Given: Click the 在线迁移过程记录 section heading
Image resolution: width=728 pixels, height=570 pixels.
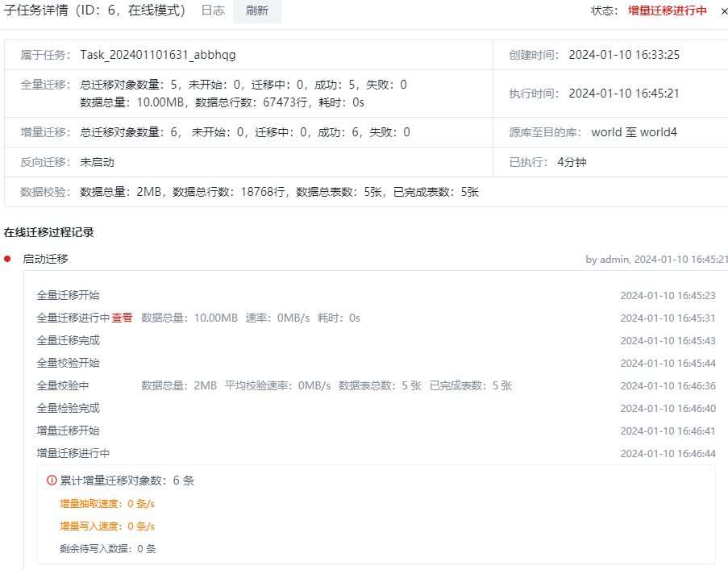Looking at the screenshot, I should 47,231.
